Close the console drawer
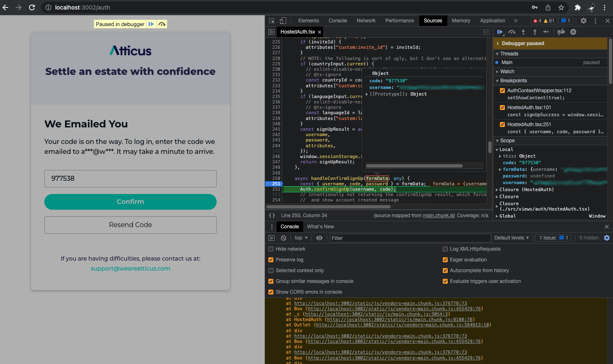 pyautogui.click(x=607, y=227)
